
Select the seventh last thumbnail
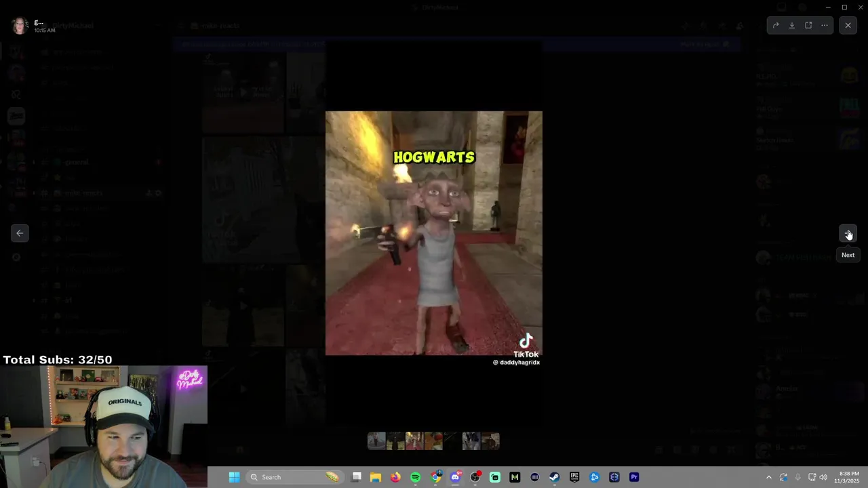(x=490, y=441)
